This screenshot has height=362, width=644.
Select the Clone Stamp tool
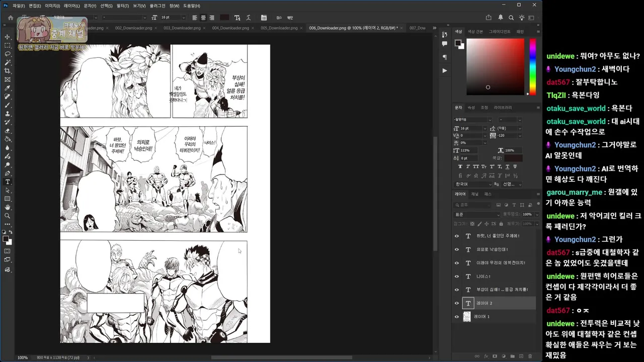tap(7, 114)
